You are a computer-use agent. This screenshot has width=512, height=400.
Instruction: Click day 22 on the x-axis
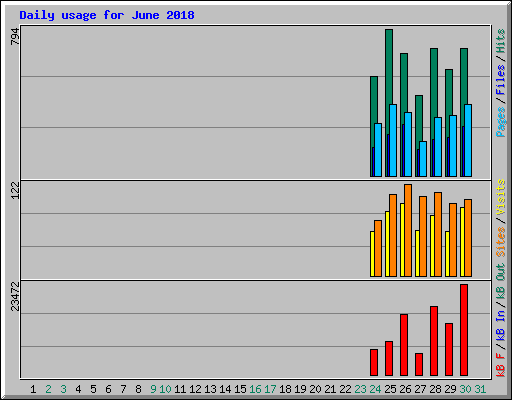click(x=345, y=389)
